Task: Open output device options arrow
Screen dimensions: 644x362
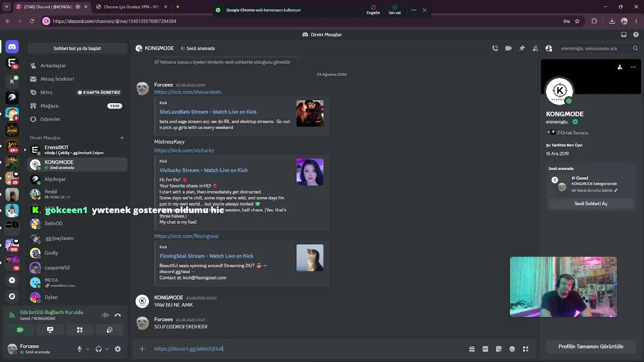Action: [x=107, y=349]
